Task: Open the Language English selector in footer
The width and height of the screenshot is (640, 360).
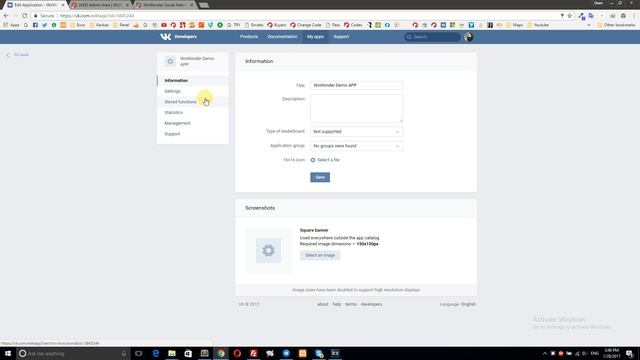Action: click(468, 304)
